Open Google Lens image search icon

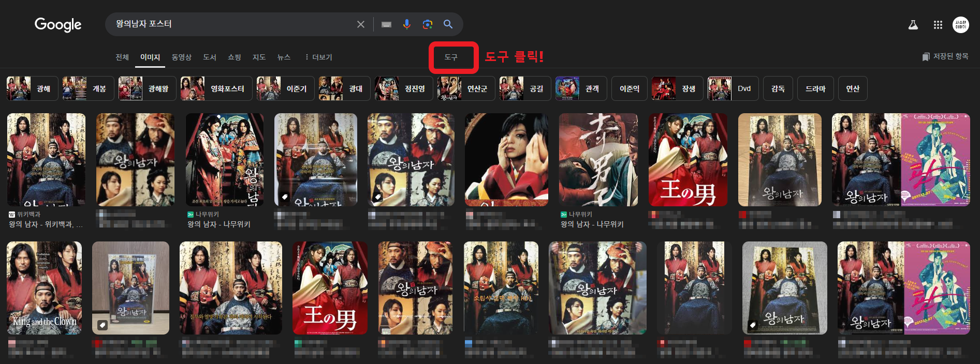428,24
